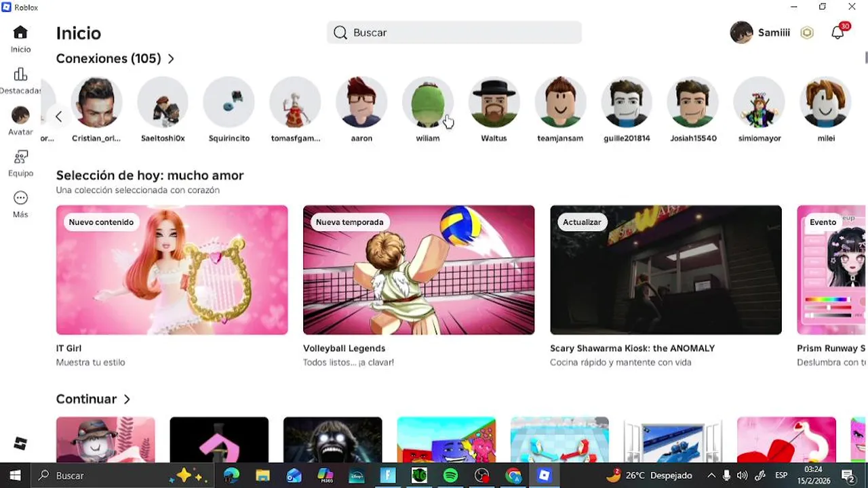Viewport: 868px width, 488px height.
Task: Open simiomayor connection avatar
Action: [759, 102]
